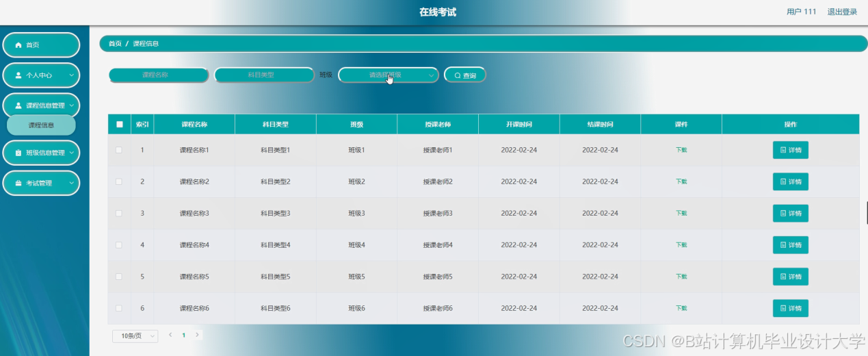Click 退出登录 to log out
The image size is (868, 356).
pyautogui.click(x=842, y=12)
